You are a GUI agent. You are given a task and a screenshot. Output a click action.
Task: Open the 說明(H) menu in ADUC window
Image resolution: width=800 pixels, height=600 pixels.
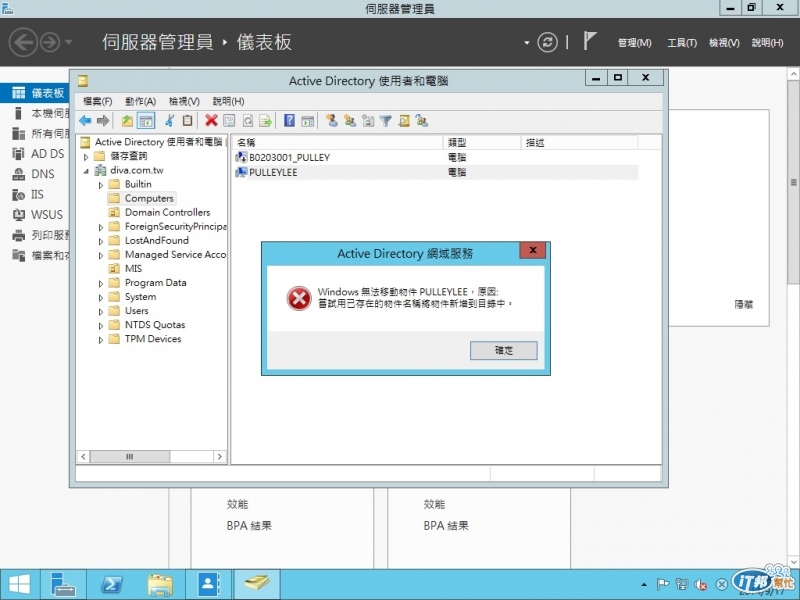[228, 101]
